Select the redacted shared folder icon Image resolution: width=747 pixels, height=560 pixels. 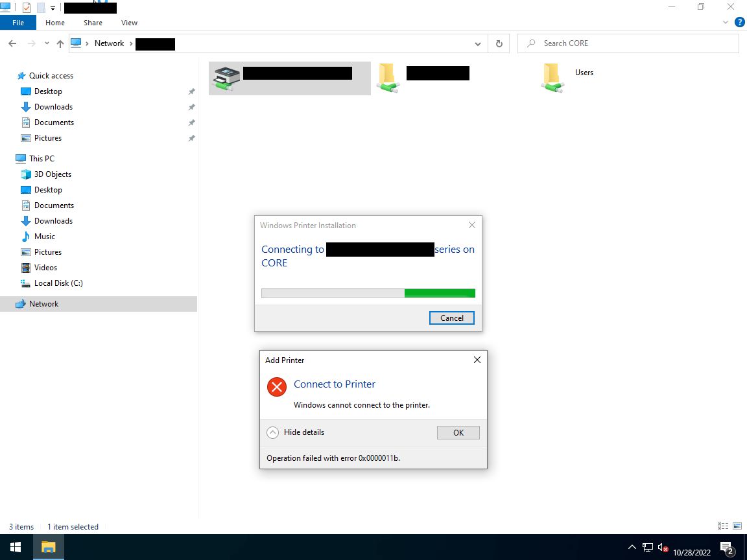coord(387,78)
